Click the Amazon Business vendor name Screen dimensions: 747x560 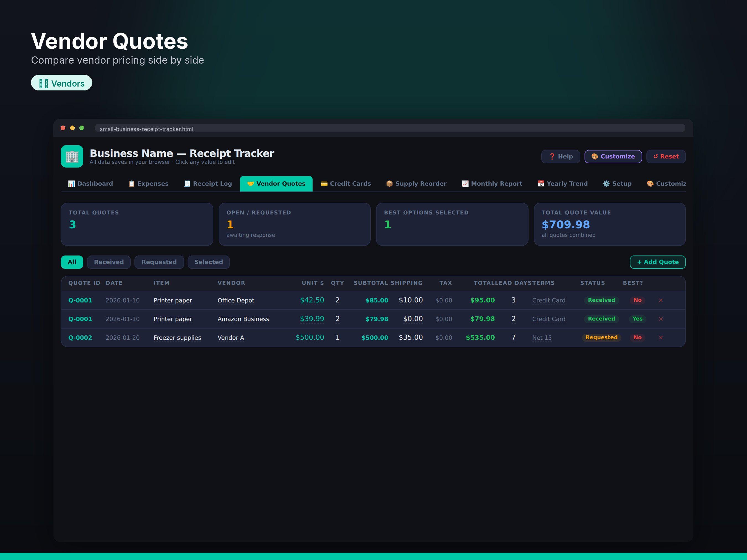pos(243,319)
